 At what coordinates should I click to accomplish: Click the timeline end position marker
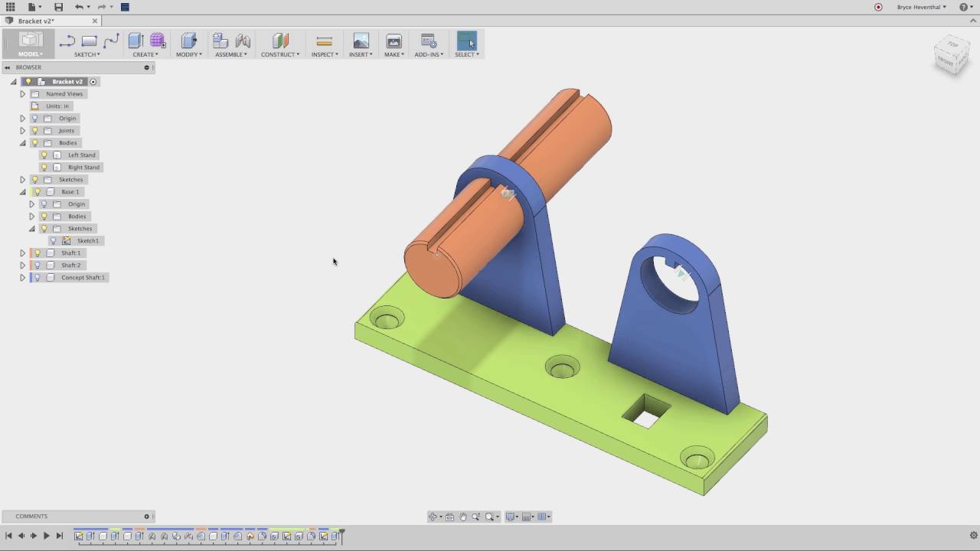click(342, 535)
